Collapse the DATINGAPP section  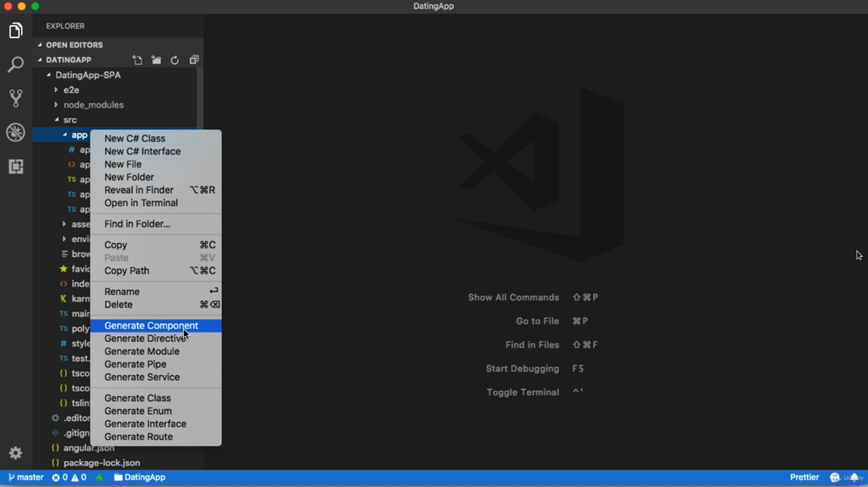pyautogui.click(x=40, y=60)
